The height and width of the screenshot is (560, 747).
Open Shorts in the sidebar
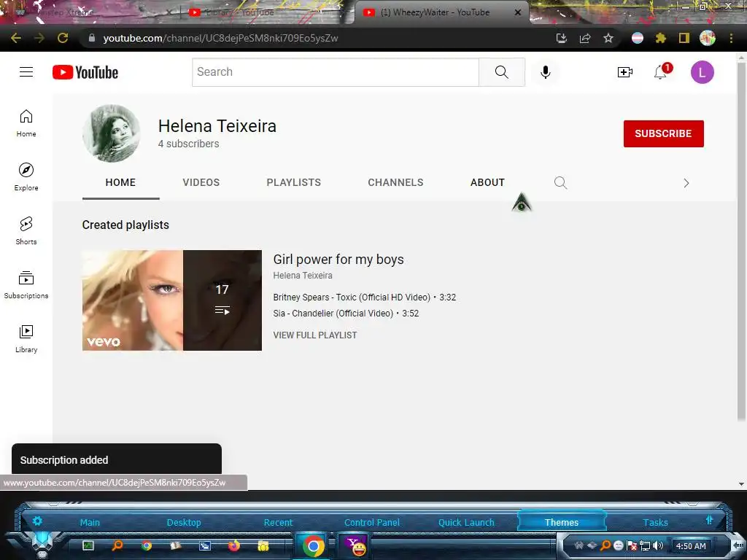[x=26, y=230]
